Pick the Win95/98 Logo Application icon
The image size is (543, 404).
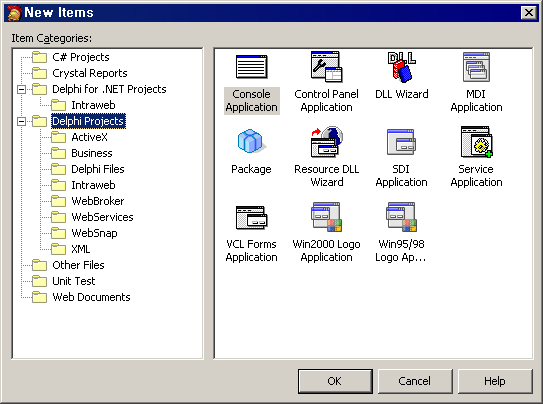[x=401, y=217]
